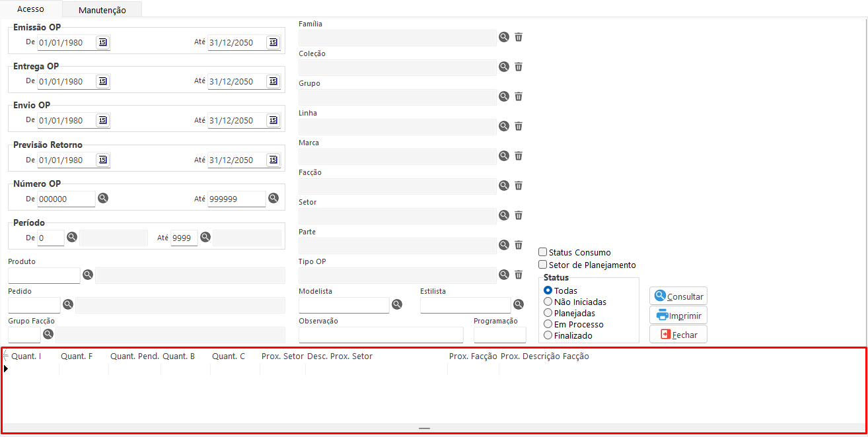Switch to the Manutenção tab

[x=102, y=10]
